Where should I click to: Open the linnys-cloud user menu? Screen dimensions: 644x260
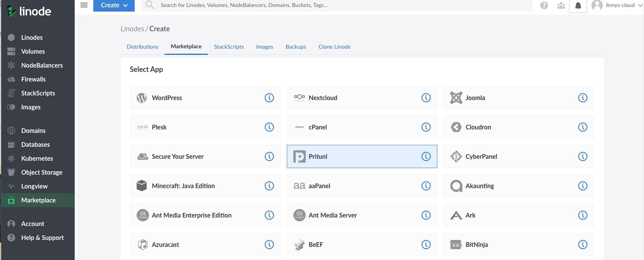pyautogui.click(x=617, y=5)
